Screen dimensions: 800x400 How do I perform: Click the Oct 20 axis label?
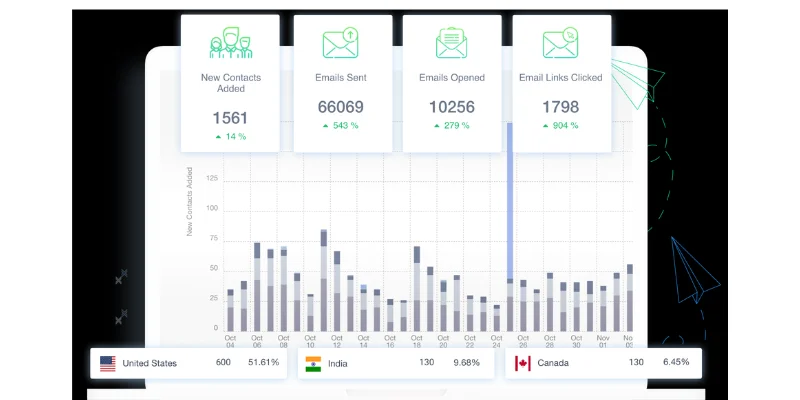point(443,341)
